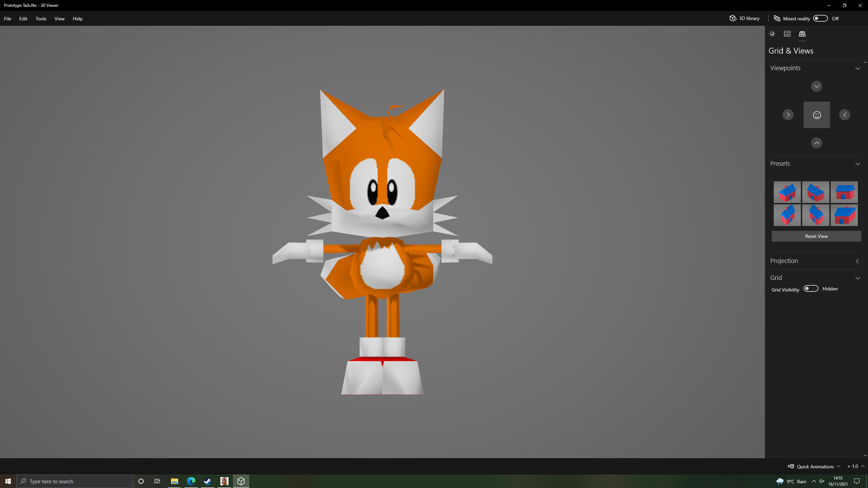Open the Grid & Views panel icon
Image resolution: width=868 pixels, height=488 pixels.
802,34
